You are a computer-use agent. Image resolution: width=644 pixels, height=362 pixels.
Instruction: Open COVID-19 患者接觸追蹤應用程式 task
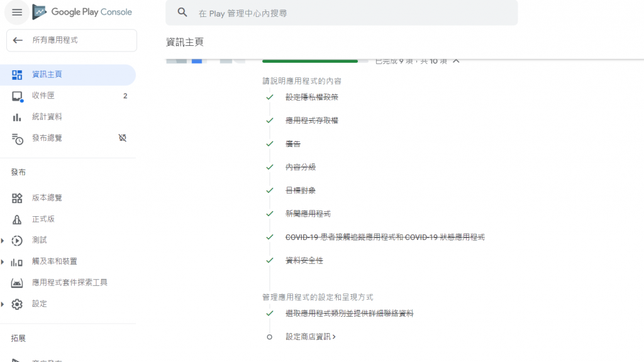coord(385,237)
